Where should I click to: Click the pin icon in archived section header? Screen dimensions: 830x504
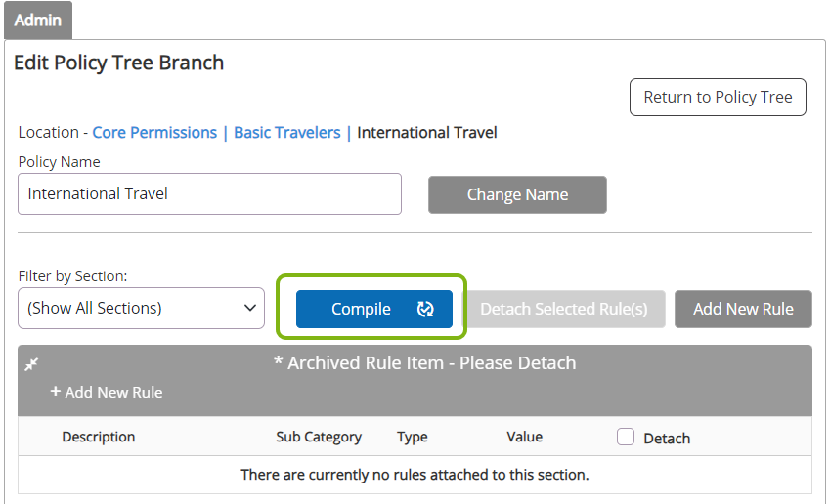tap(31, 364)
